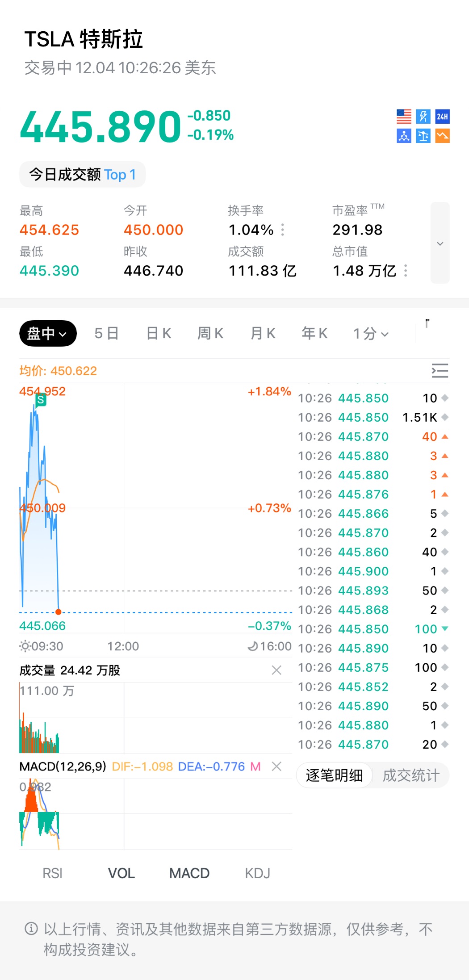The width and height of the screenshot is (469, 980).
Task: Open the 盘中 session dropdown
Action: 48,333
